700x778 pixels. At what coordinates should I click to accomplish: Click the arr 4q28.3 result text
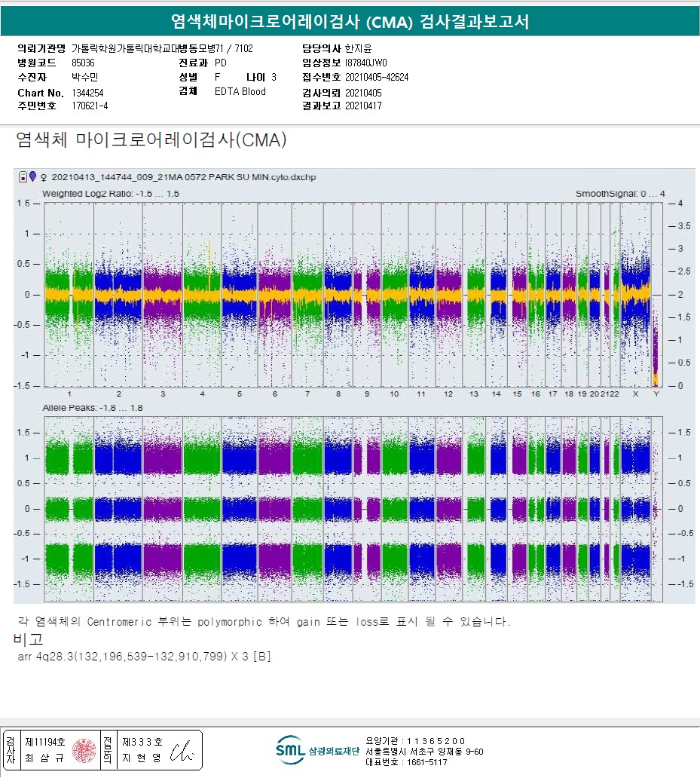(x=144, y=657)
